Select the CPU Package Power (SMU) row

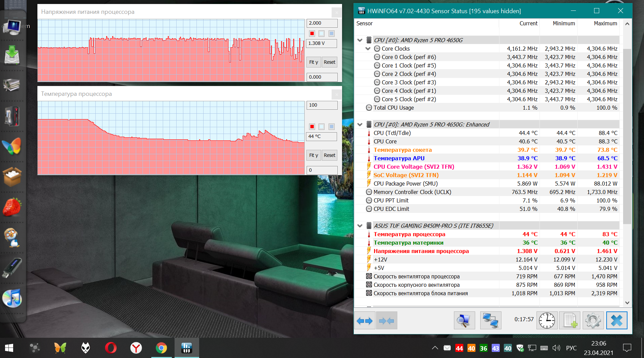[x=487, y=184]
